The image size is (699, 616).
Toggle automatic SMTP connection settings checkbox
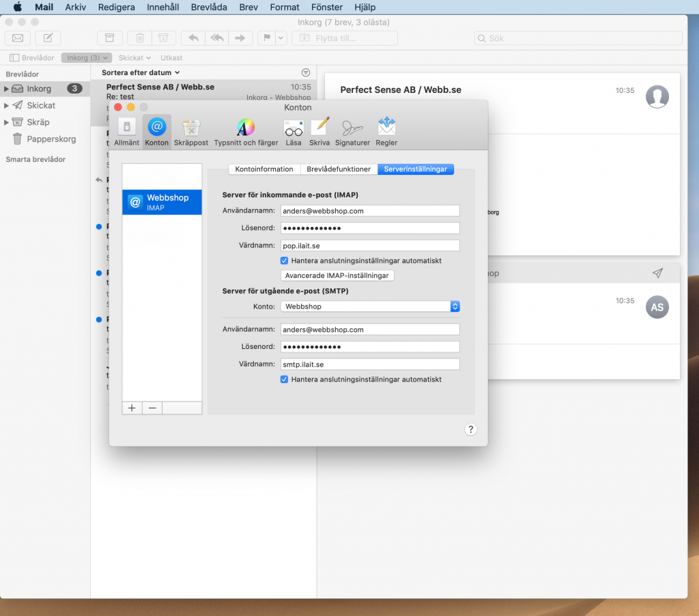coord(285,379)
